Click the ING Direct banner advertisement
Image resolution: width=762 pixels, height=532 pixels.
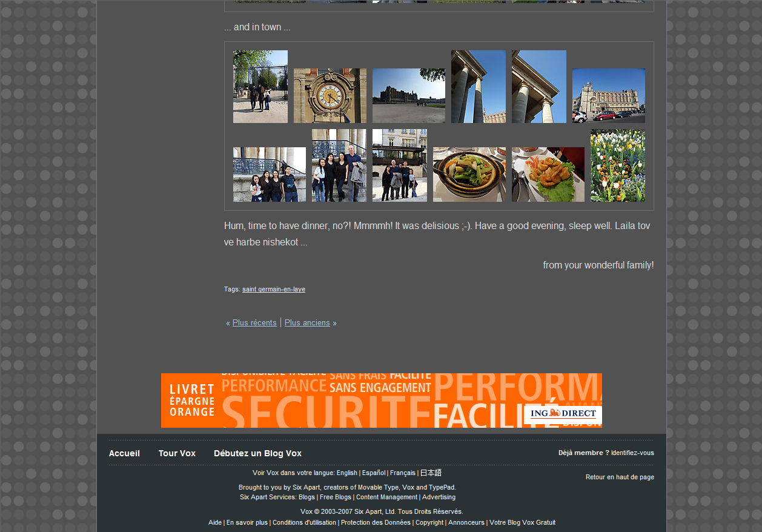[381, 401]
